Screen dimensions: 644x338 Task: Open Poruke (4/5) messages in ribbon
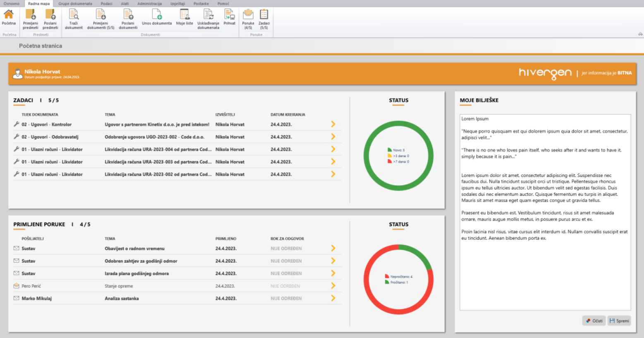pos(248,19)
